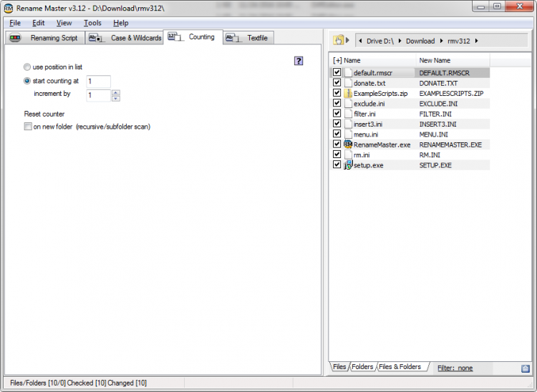Uncheck the default.rmscr checkbox

coord(337,72)
